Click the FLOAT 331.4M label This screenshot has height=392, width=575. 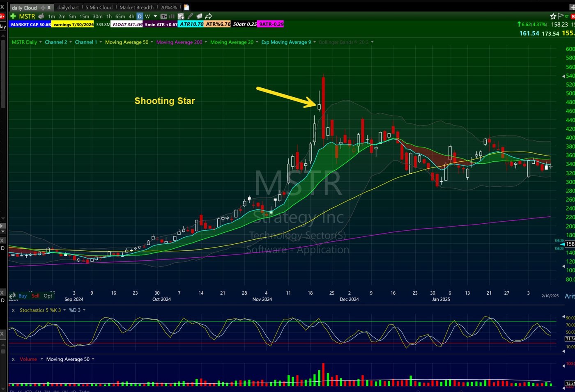[127, 25]
